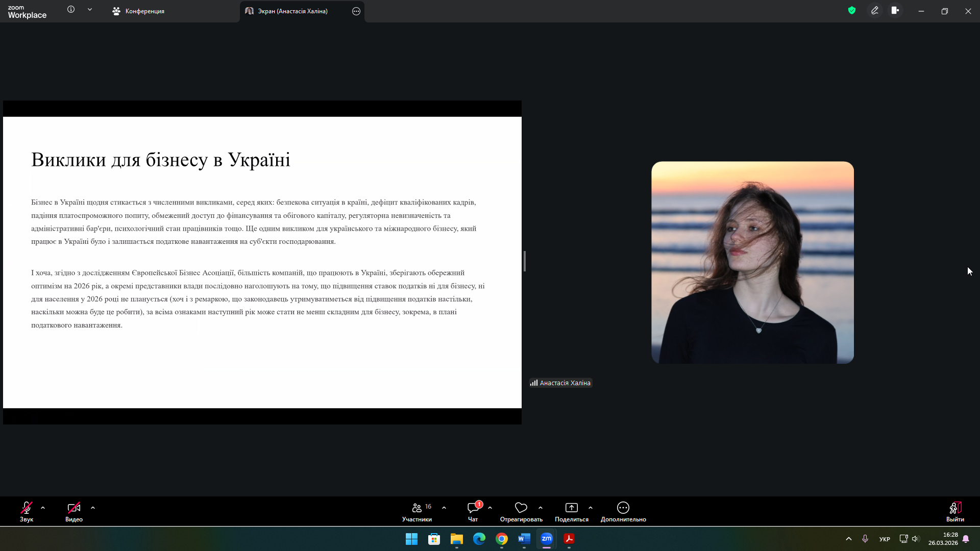Click Анастасія Халіна's video thumbnail
The image size is (980, 551).
[752, 262]
